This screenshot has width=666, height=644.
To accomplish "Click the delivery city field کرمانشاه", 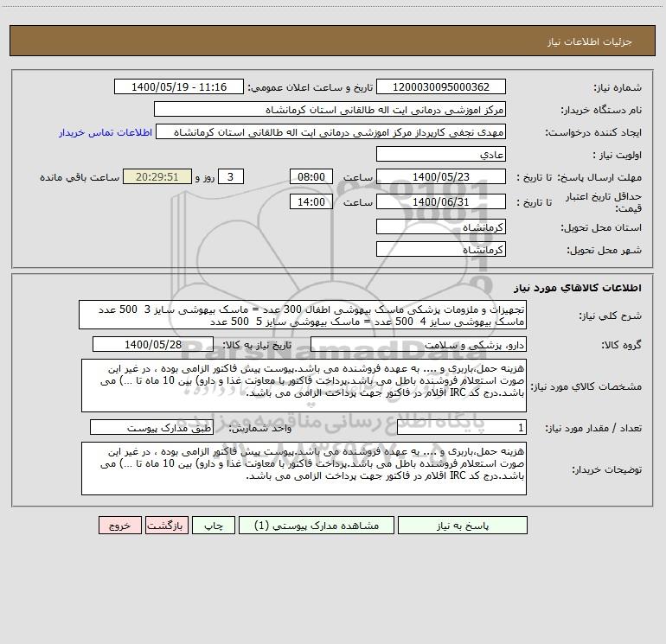I will click(441, 249).
